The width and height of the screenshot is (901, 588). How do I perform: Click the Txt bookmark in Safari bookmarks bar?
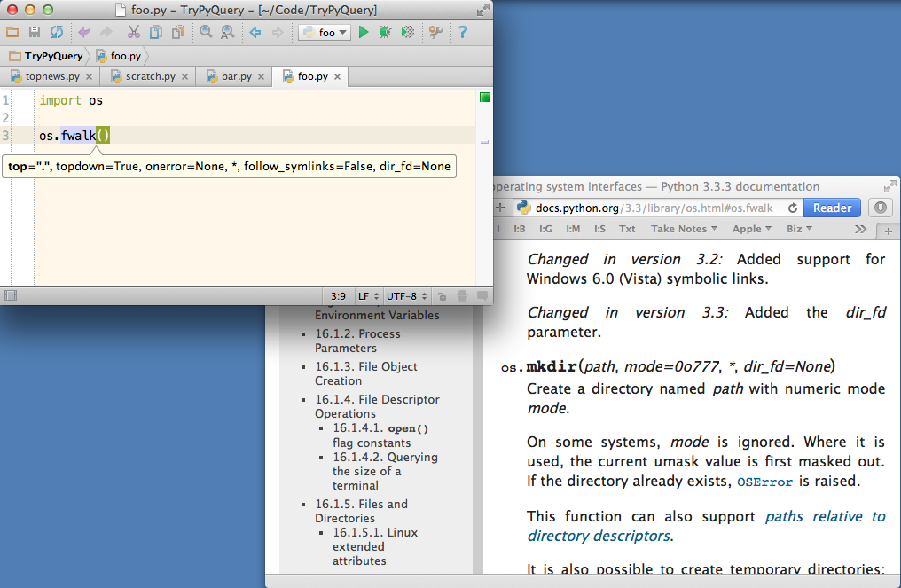click(627, 229)
